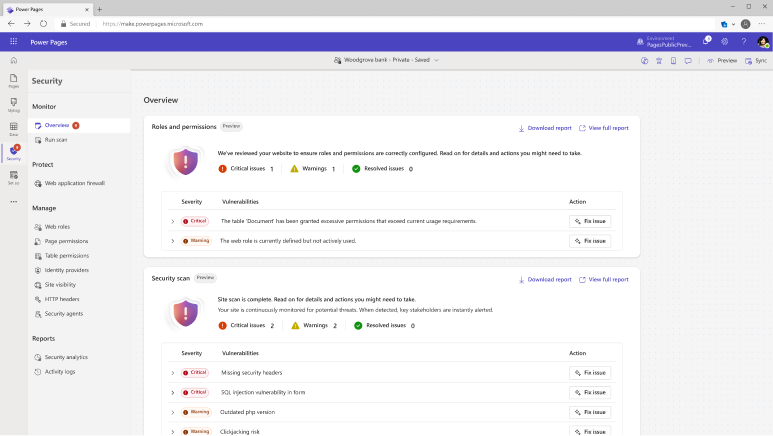The width and height of the screenshot is (773, 436).
Task: Open Styling workspace icon
Action: pos(14,105)
